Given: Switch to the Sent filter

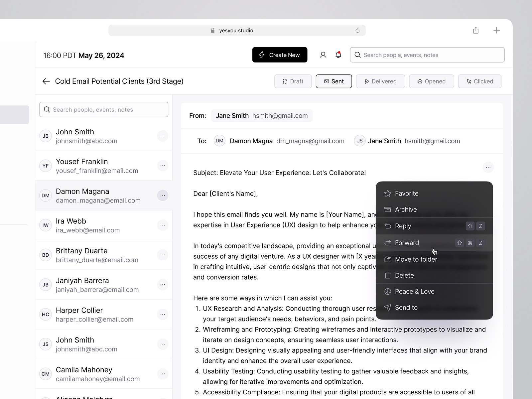Looking at the screenshot, I should click(333, 81).
